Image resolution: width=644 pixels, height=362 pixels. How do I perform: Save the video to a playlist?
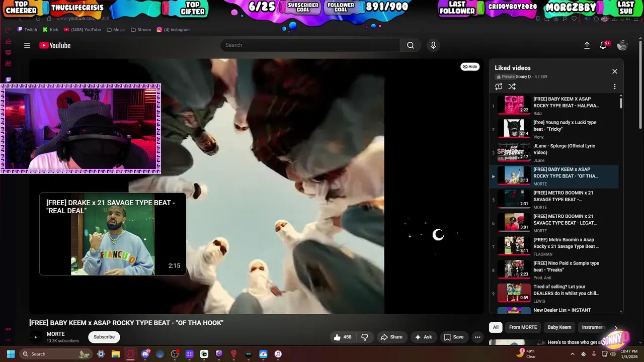(x=453, y=337)
